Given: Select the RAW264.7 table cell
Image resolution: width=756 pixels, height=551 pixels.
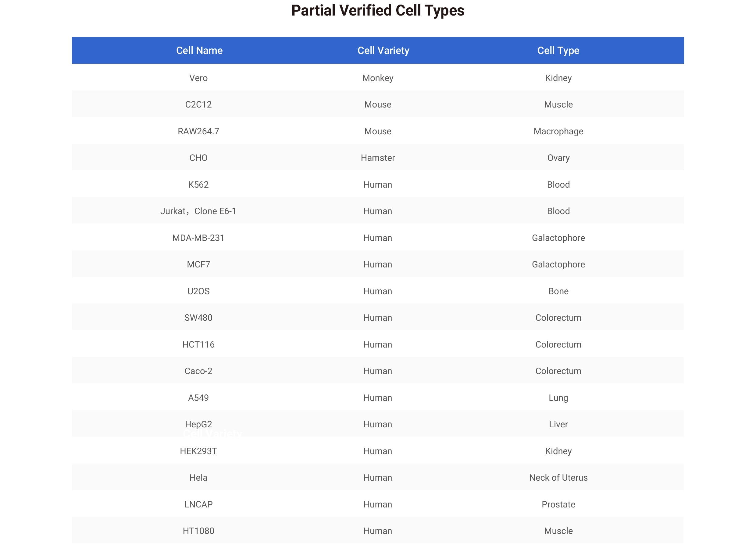Looking at the screenshot, I should [x=198, y=131].
